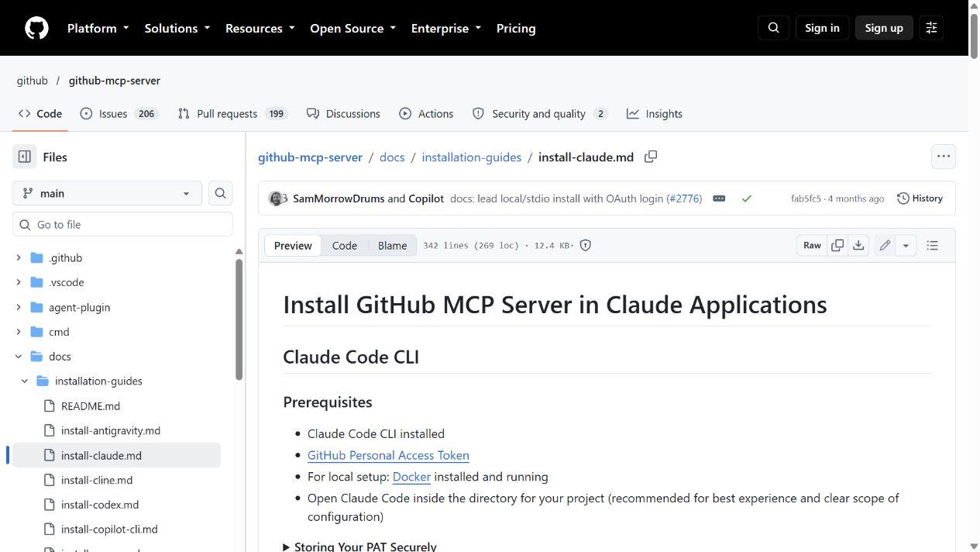Open the search magnifier in header
The width and height of the screenshot is (980, 552).
click(x=773, y=28)
